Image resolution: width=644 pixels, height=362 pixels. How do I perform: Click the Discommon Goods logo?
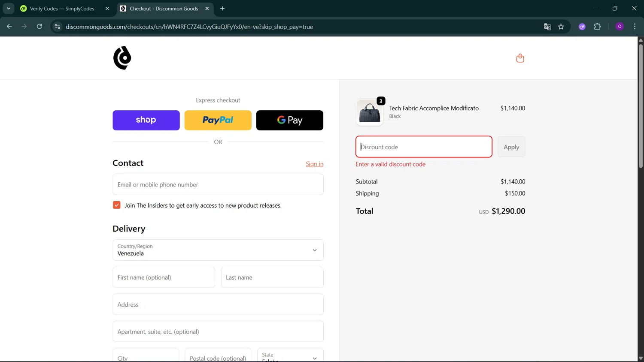122,58
